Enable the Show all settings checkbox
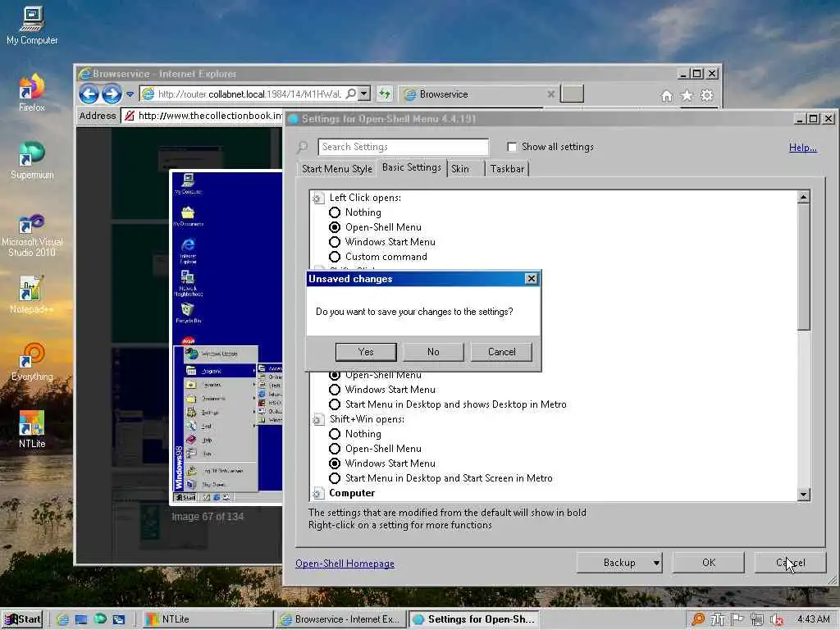The height and width of the screenshot is (630, 840). (x=512, y=147)
